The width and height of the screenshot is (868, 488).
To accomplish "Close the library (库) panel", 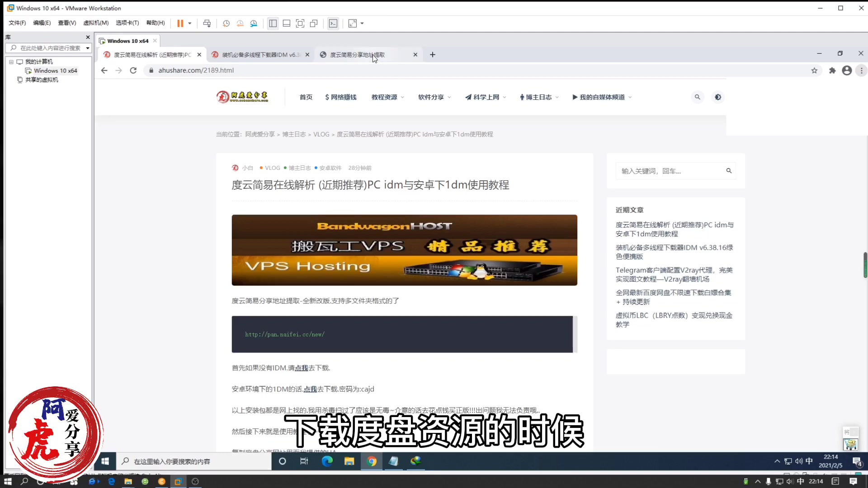I will (88, 37).
